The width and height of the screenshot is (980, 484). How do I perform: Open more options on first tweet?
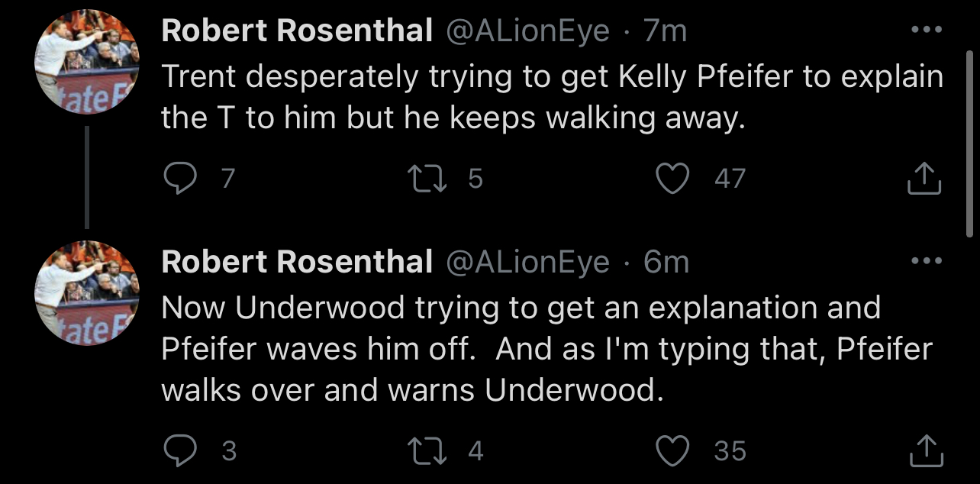[927, 31]
